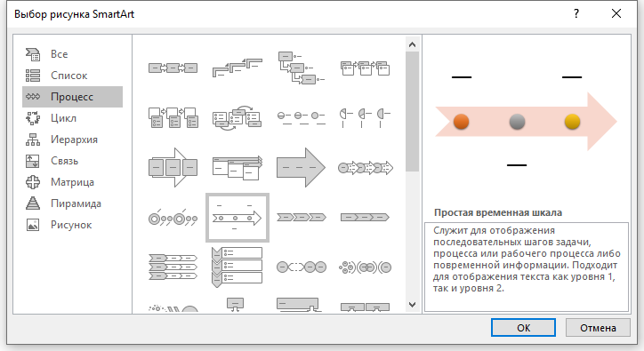Screen dimensions: 644x351
Task: Pick the layout with three circles and dashes
Action: (301, 118)
